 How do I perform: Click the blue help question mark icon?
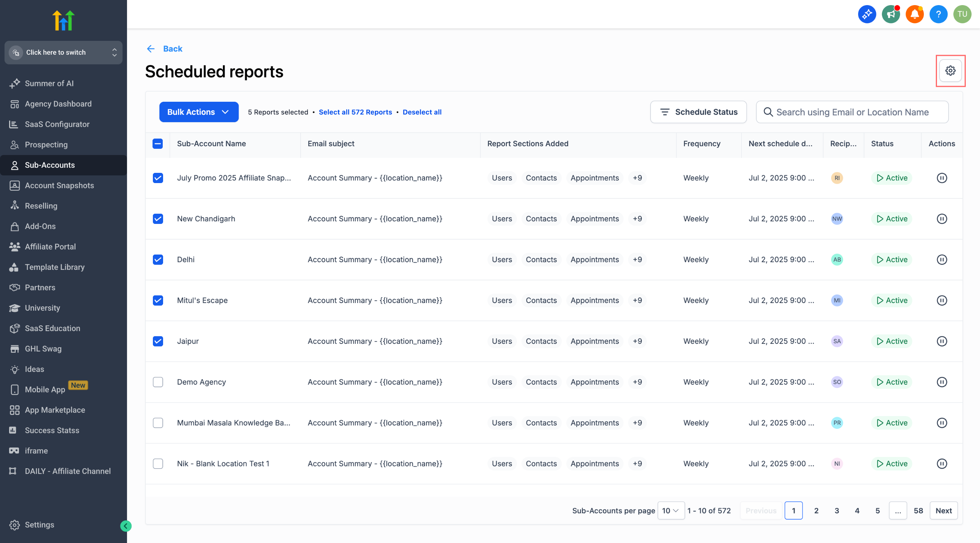tap(938, 15)
